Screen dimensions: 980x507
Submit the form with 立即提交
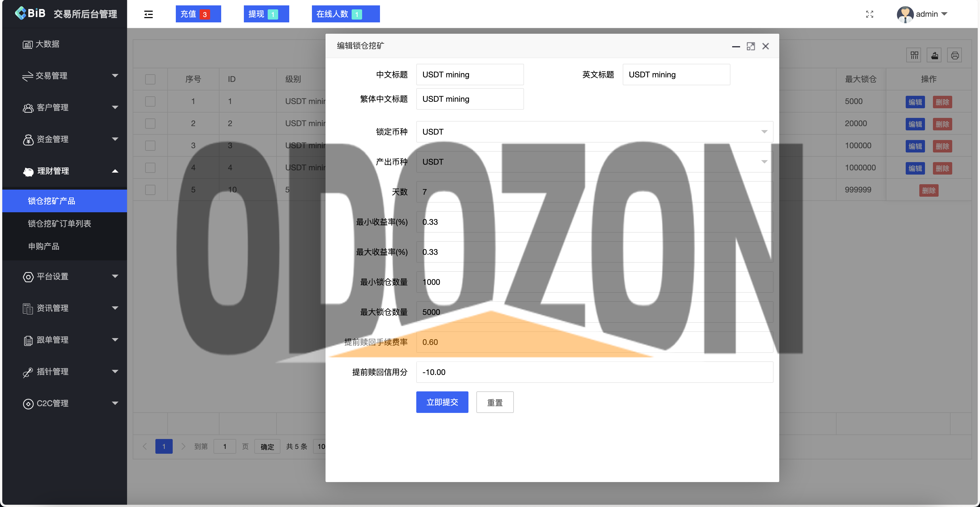(x=442, y=402)
